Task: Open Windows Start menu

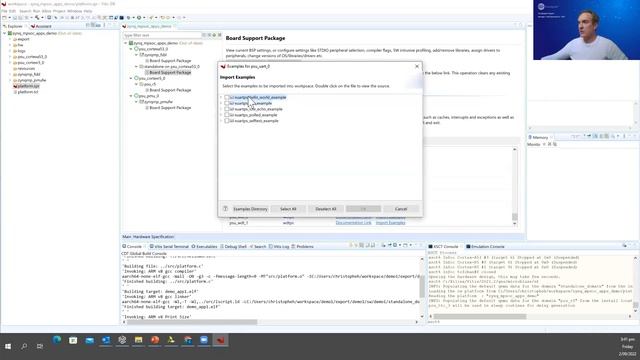Action: pos(8,347)
